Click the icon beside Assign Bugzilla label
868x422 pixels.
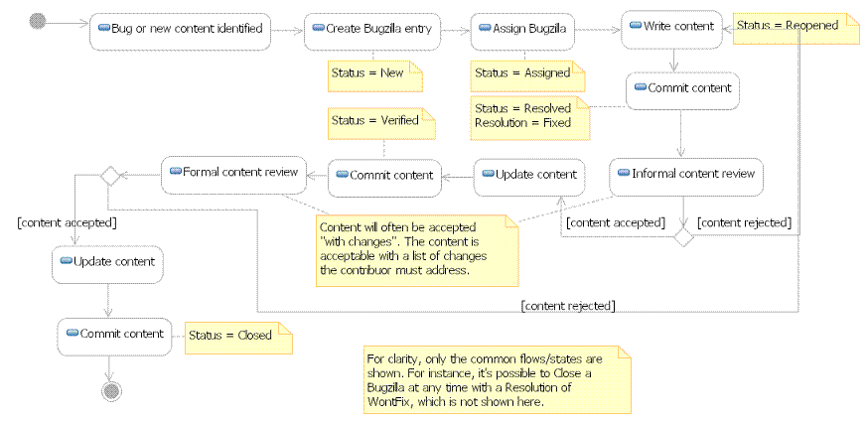(x=485, y=29)
